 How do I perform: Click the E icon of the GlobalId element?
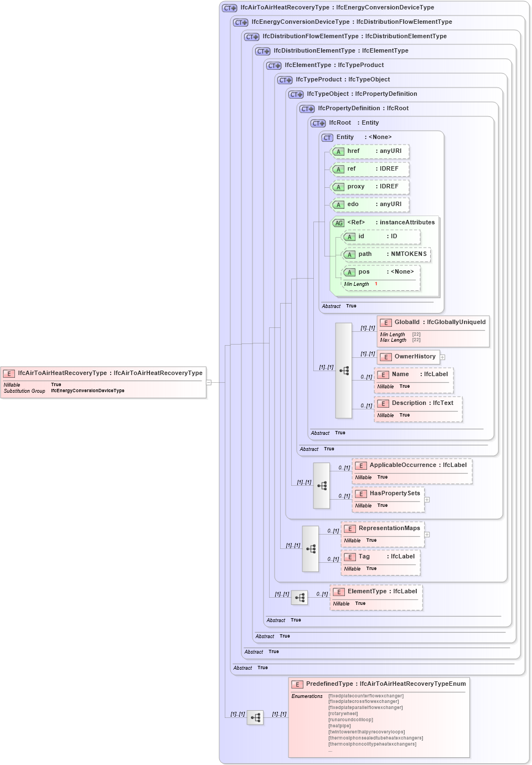[386, 321]
